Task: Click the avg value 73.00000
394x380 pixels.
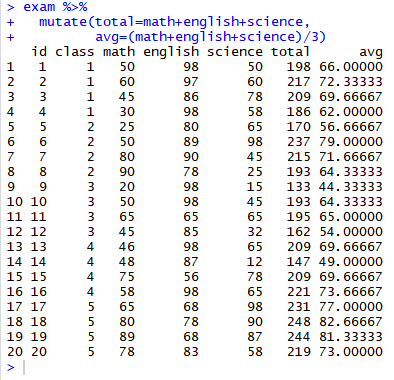Action: pyautogui.click(x=351, y=352)
